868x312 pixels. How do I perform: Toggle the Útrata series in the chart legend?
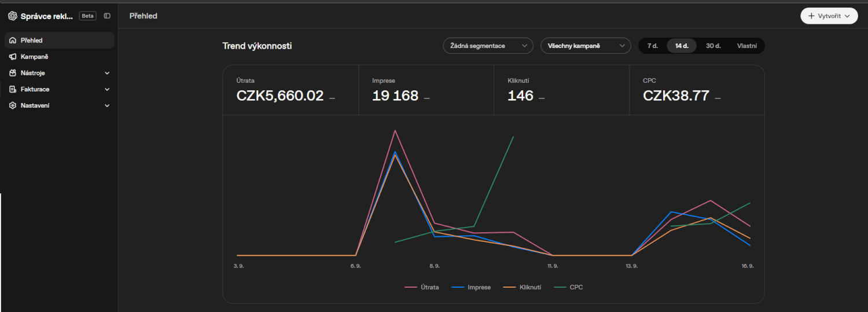tap(422, 287)
